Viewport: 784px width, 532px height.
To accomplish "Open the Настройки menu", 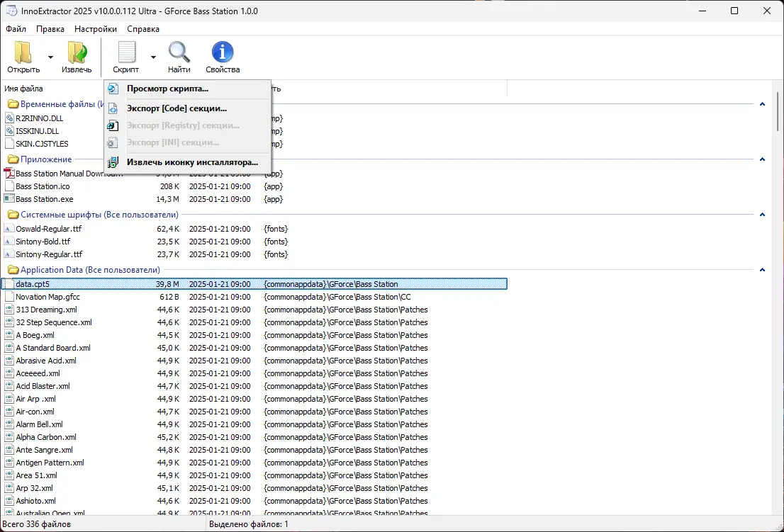I will 96,29.
